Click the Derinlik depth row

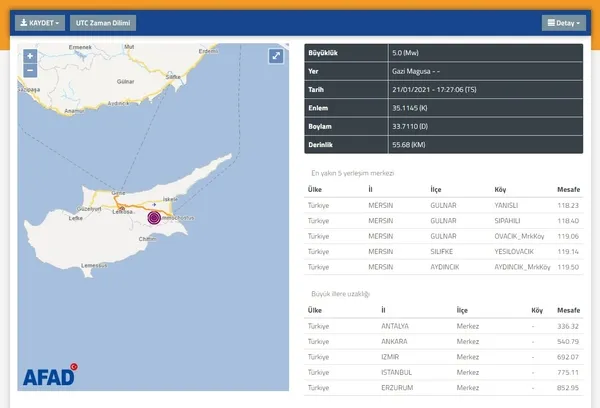[x=443, y=146]
